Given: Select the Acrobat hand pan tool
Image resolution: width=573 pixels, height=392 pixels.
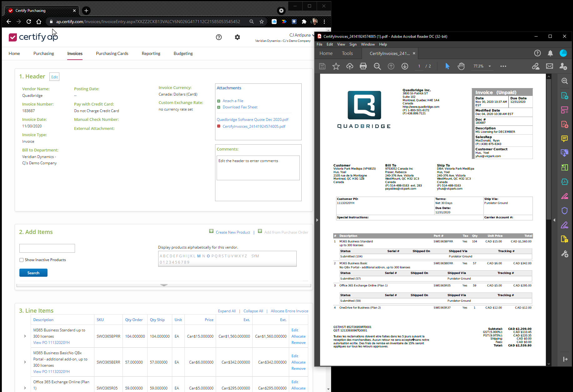Looking at the screenshot, I should 461,66.
